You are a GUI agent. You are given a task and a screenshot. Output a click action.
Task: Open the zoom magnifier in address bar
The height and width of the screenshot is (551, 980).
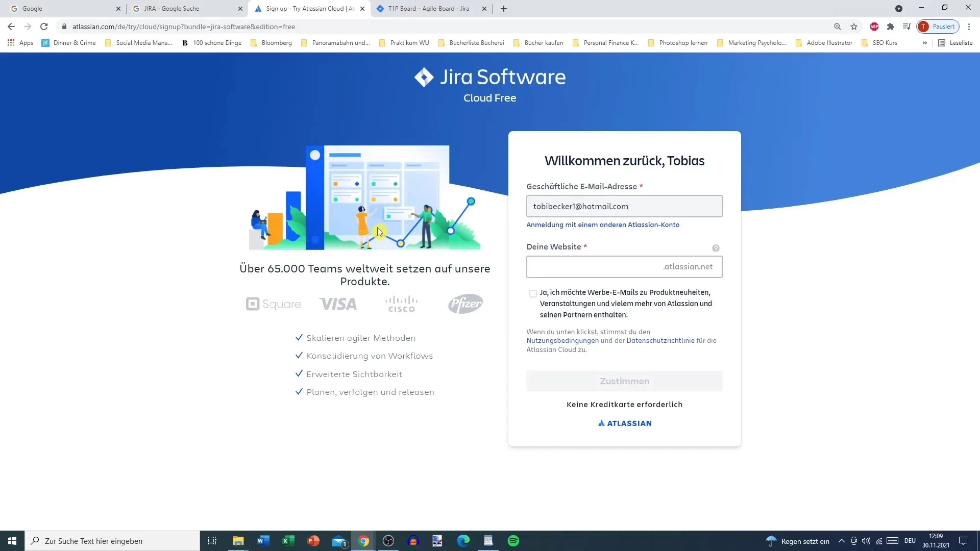pyautogui.click(x=838, y=27)
